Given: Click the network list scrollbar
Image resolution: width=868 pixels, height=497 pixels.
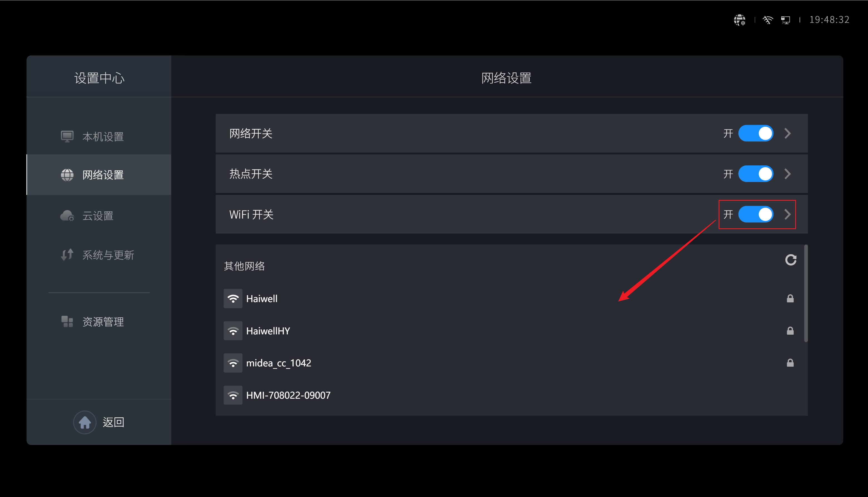Looking at the screenshot, I should point(806,293).
